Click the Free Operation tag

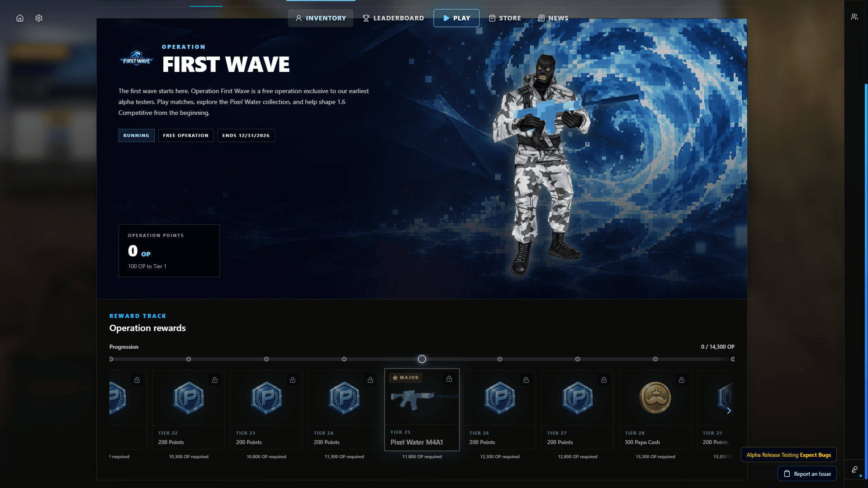click(185, 135)
